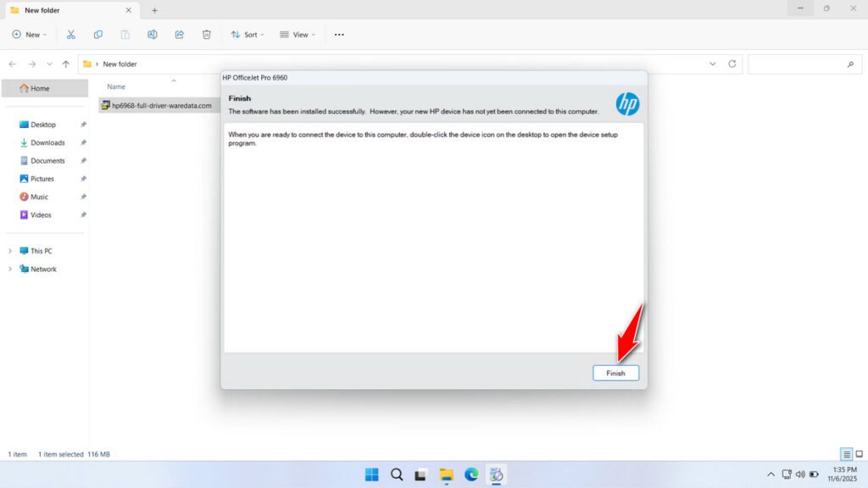The height and width of the screenshot is (488, 868).
Task: Click the Share icon in the toolbar
Action: click(x=179, y=34)
